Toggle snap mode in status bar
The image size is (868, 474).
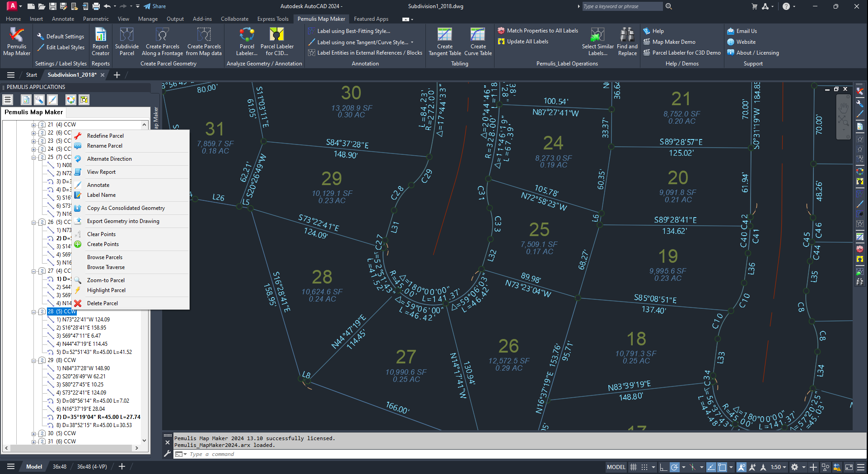644,467
